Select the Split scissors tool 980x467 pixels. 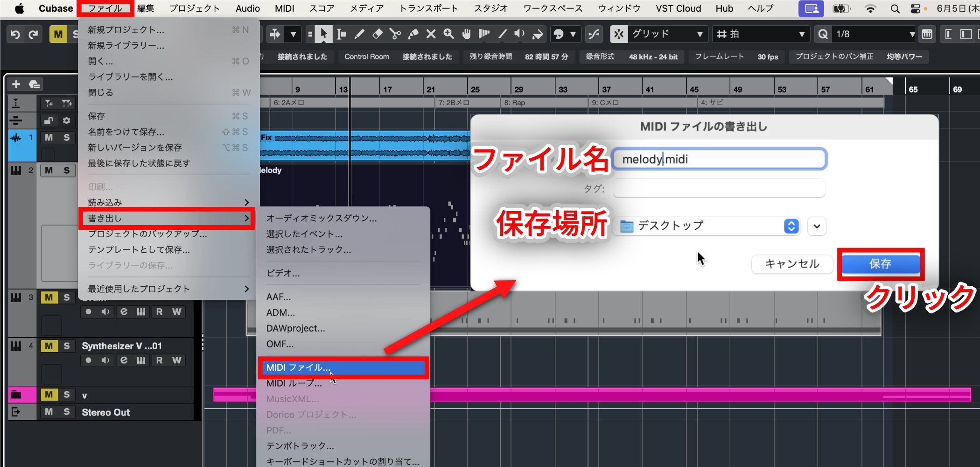[395, 34]
